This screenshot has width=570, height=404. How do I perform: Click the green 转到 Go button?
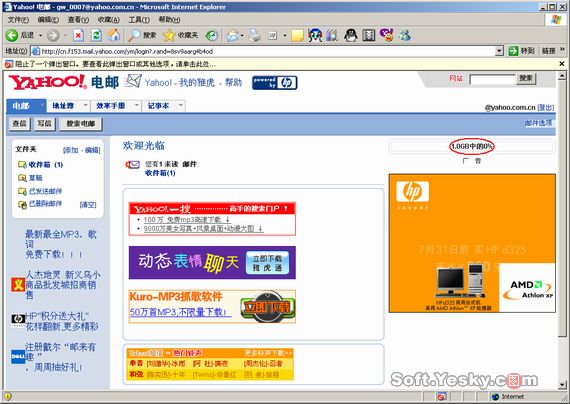point(521,51)
